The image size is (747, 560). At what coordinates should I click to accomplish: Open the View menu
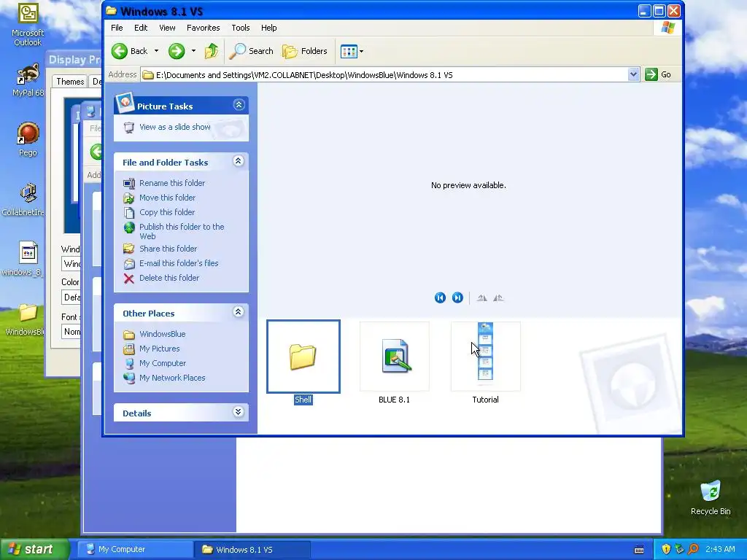point(167,28)
